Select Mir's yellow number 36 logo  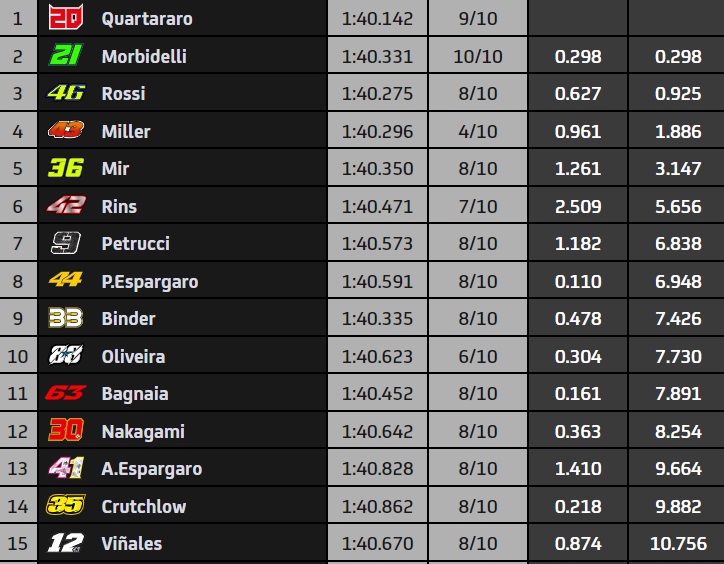pos(66,167)
